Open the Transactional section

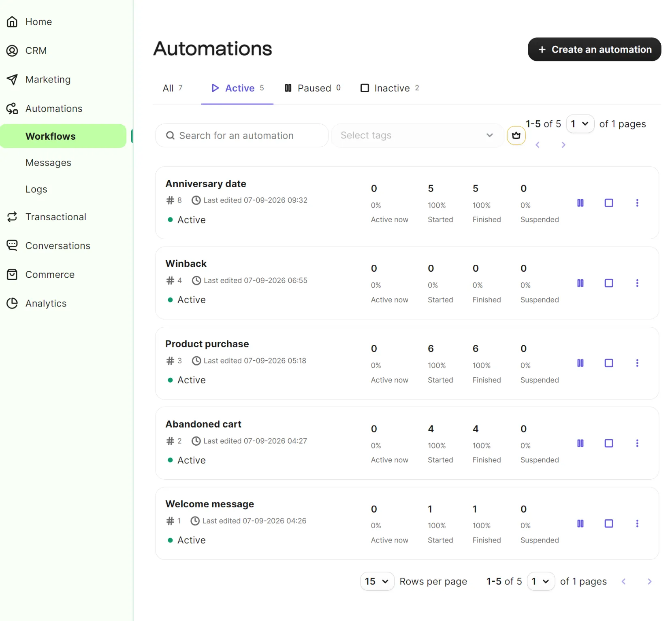pos(46,217)
